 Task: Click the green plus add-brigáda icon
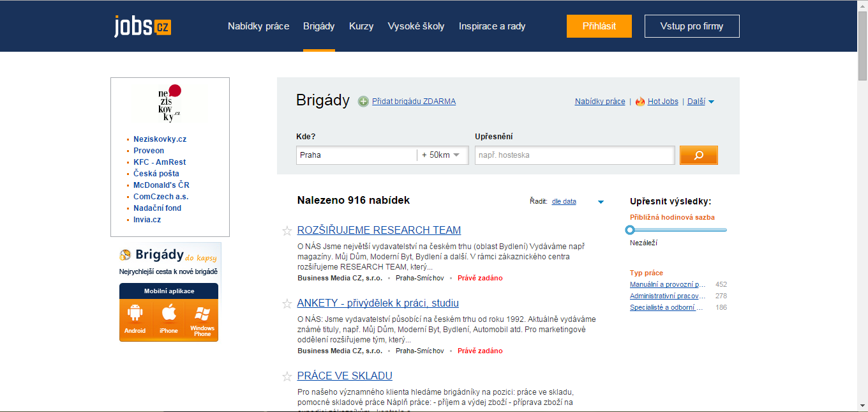(363, 101)
